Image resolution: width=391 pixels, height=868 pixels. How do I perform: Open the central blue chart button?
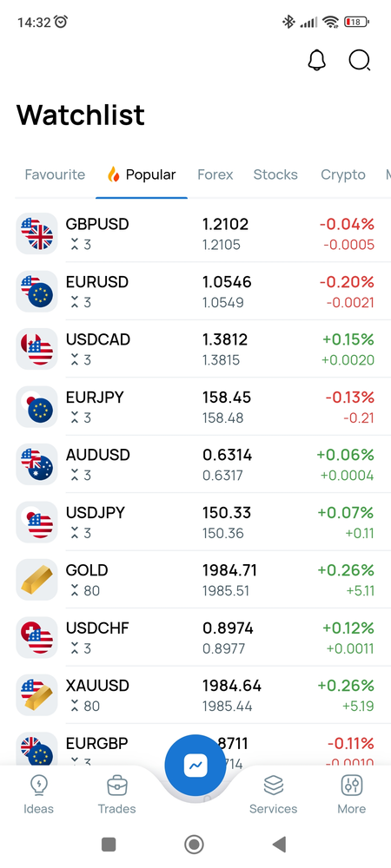click(x=195, y=766)
